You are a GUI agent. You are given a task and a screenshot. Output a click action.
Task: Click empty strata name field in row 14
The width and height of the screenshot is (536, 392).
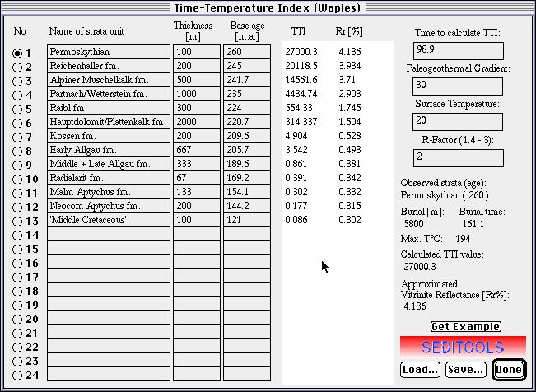point(107,235)
